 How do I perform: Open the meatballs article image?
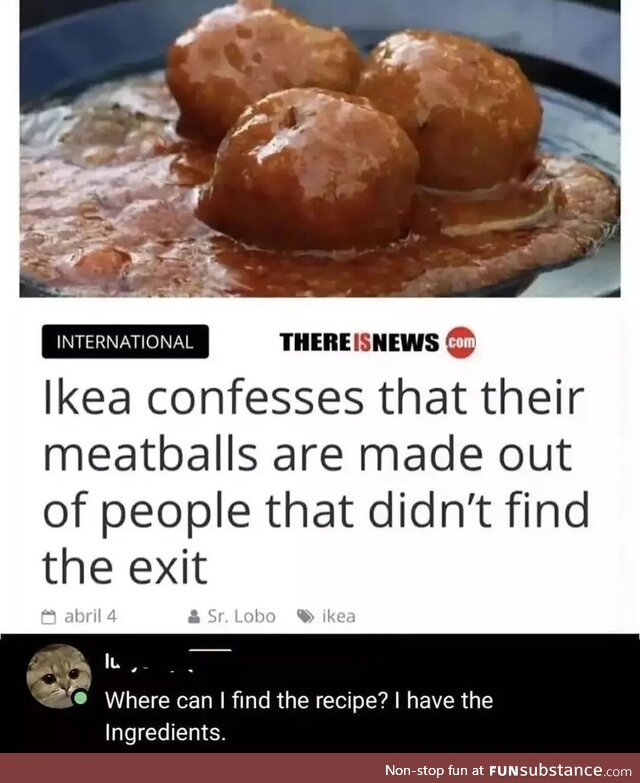320,148
